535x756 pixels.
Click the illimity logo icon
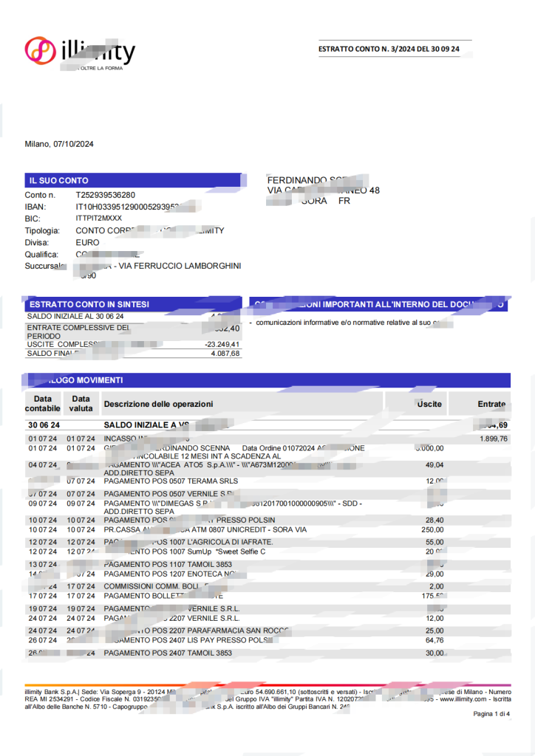(41, 50)
